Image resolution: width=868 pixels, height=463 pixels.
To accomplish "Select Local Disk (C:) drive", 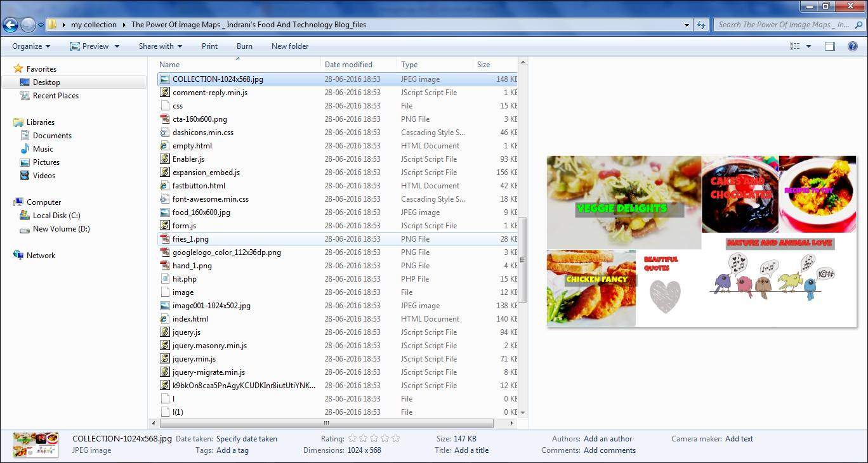I will pos(56,216).
